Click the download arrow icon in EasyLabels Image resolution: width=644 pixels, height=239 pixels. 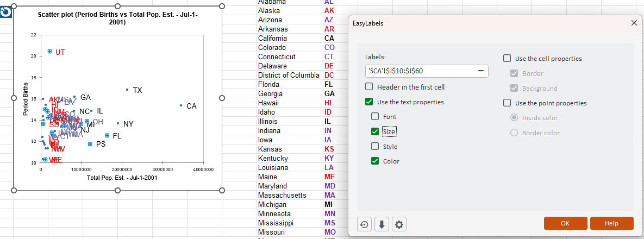pos(382,225)
